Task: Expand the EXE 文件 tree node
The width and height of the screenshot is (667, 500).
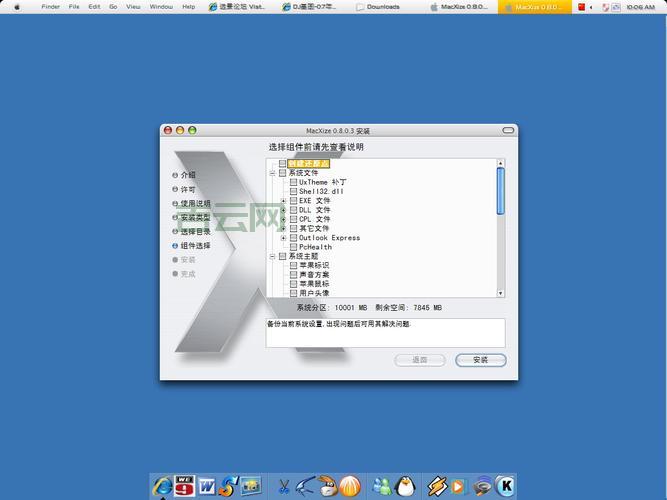Action: pos(283,201)
